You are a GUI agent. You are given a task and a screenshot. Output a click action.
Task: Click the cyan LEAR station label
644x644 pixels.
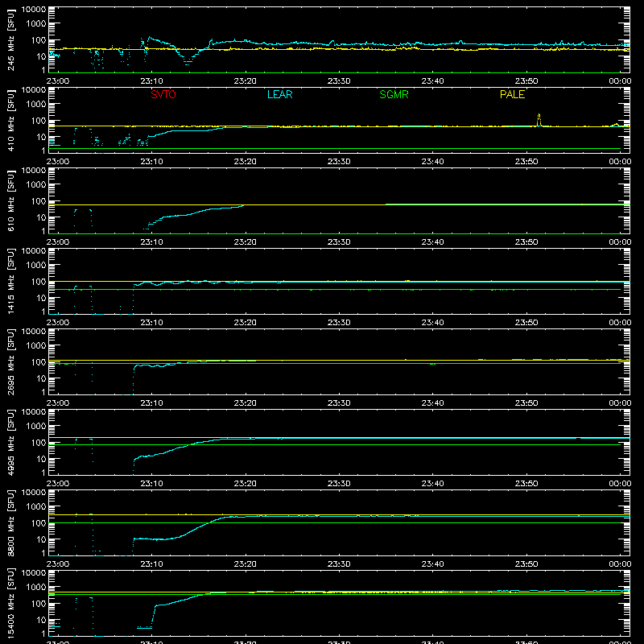click(x=279, y=94)
